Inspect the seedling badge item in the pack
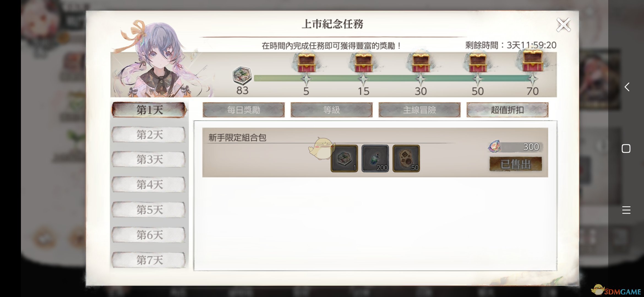This screenshot has height=297, width=644. (344, 158)
